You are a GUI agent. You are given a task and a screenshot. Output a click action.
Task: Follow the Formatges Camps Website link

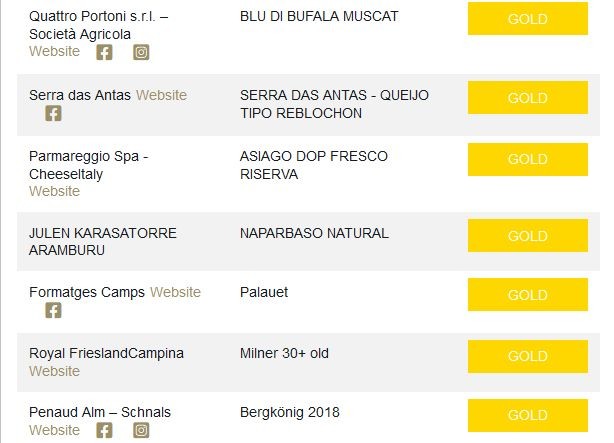175,292
